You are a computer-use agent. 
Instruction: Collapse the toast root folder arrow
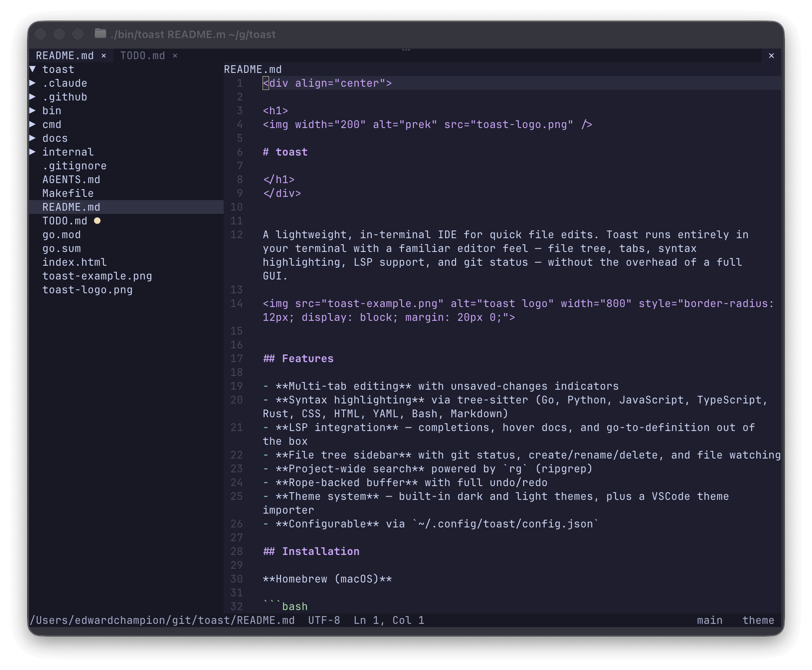click(33, 69)
